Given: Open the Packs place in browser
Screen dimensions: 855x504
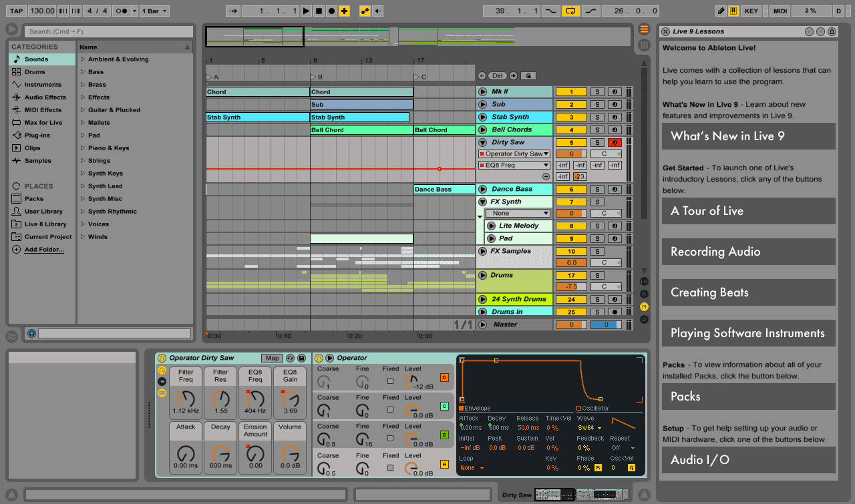Looking at the screenshot, I should pos(42,199).
